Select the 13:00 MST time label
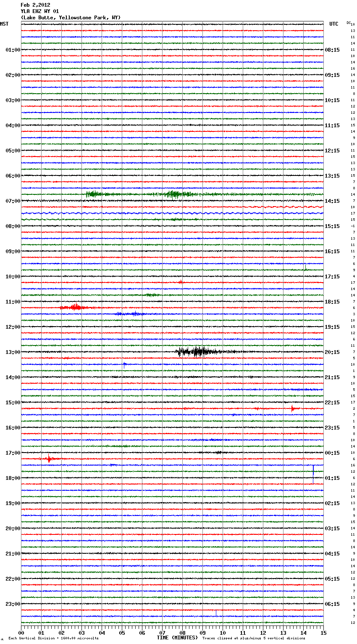 coord(13,352)
